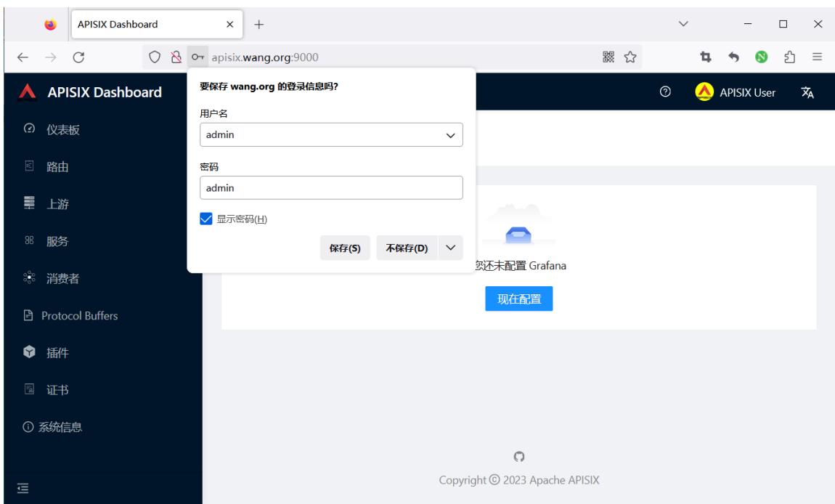The height and width of the screenshot is (504, 835).
Task: Click the key icon in address bar
Action: pyautogui.click(x=197, y=57)
